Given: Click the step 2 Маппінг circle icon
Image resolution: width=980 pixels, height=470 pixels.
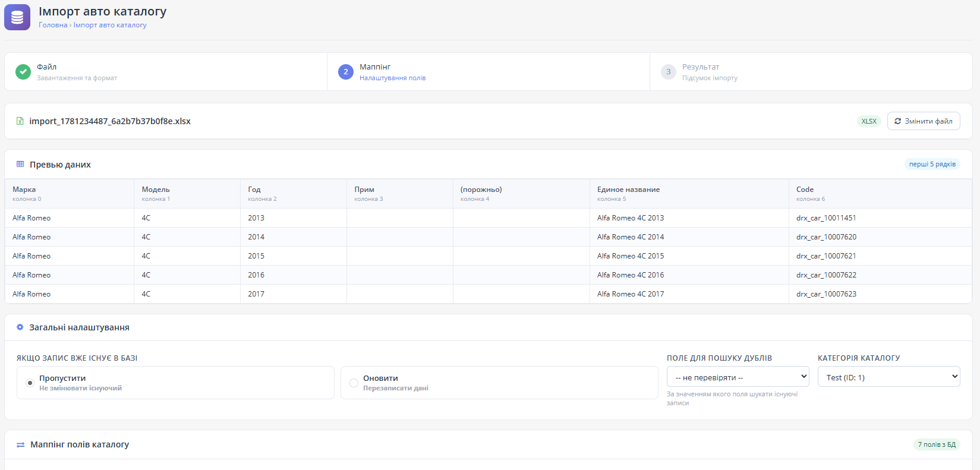Looking at the screenshot, I should [x=346, y=72].
